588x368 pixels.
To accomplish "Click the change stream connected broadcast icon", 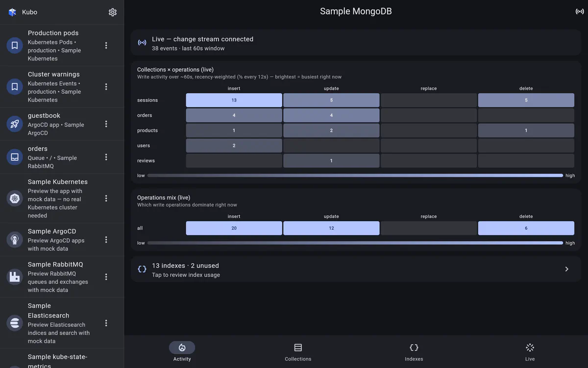I will click(142, 43).
